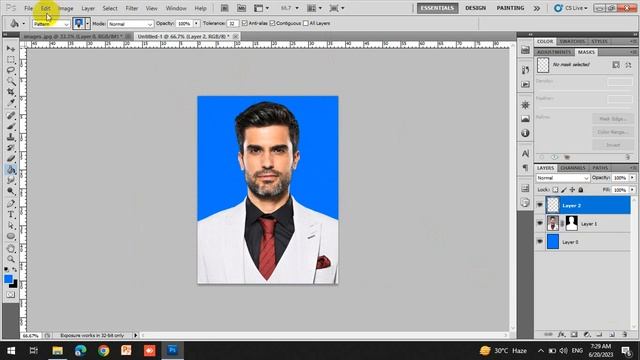Switch to the Paths tab
640x360 pixels.
[x=600, y=168]
